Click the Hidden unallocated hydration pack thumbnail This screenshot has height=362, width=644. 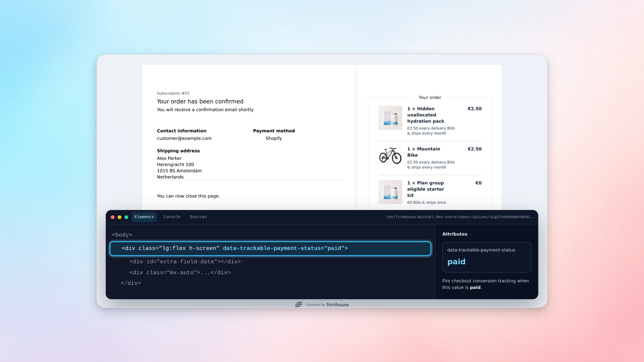(x=390, y=118)
